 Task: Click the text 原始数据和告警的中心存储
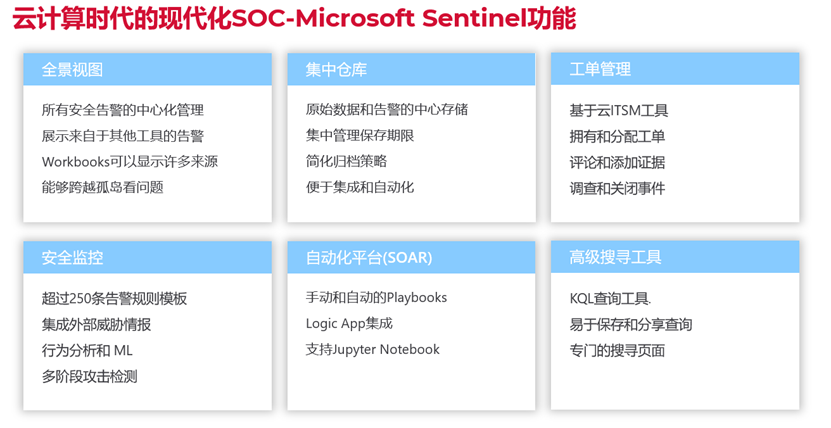click(x=387, y=110)
